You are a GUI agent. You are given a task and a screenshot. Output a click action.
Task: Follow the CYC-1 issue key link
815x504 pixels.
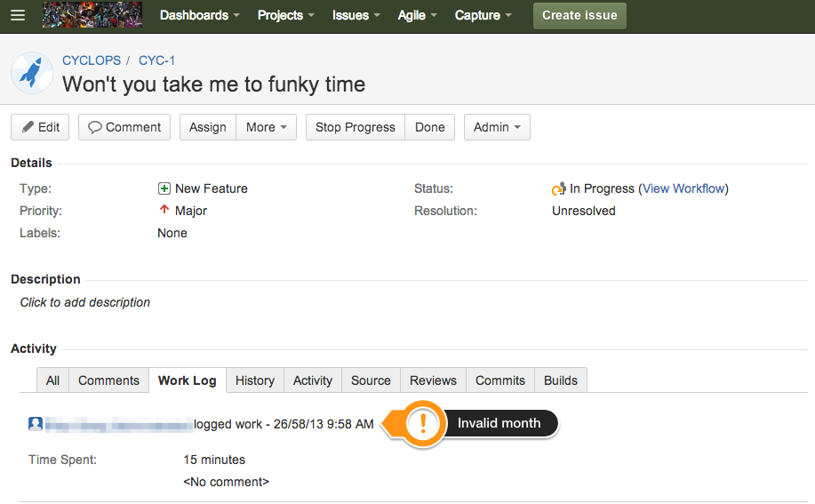[x=156, y=60]
